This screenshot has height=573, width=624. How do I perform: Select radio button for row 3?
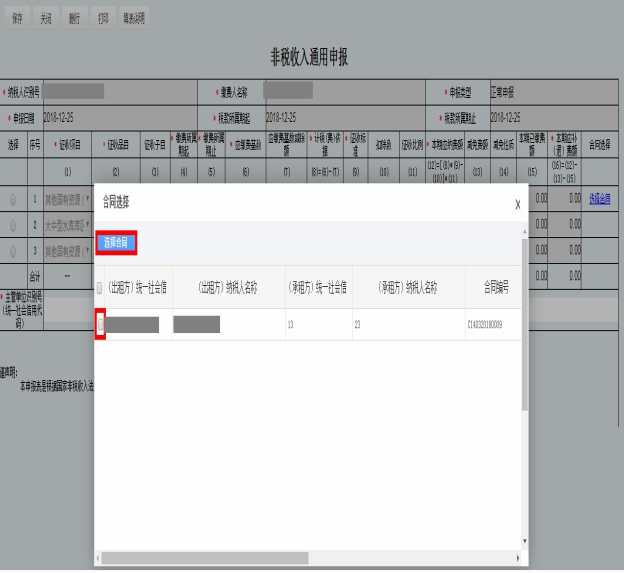(x=13, y=251)
